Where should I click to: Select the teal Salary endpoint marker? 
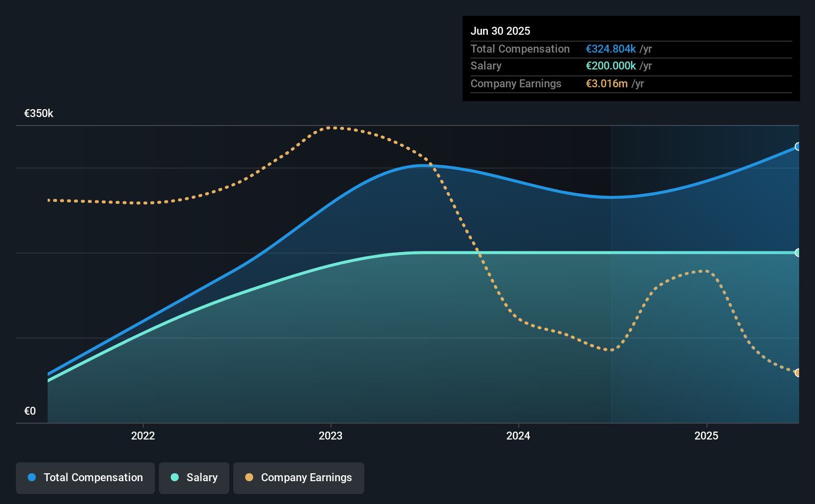click(x=798, y=252)
